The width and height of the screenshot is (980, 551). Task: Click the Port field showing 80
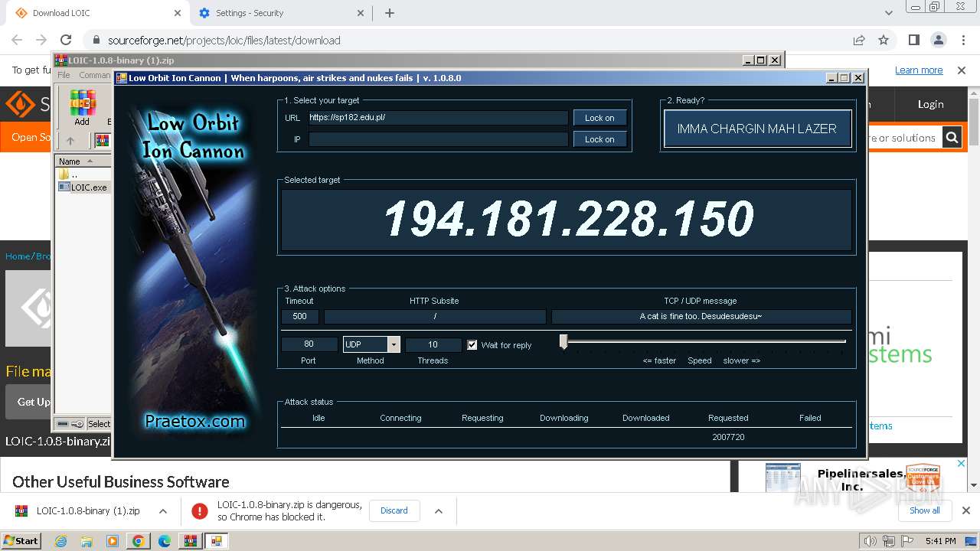[309, 344]
